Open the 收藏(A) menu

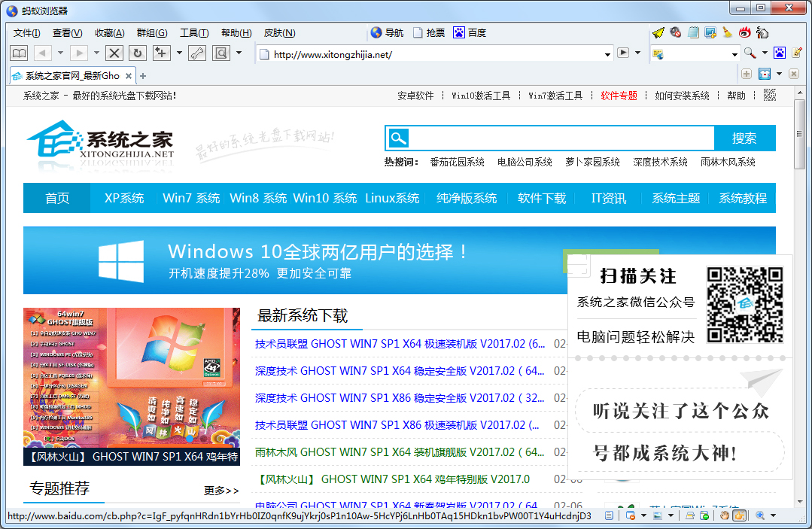109,33
